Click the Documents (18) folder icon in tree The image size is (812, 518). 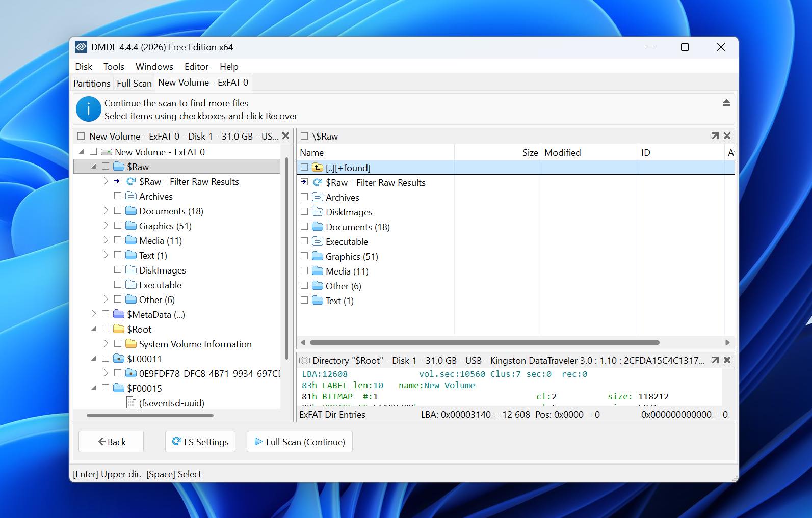click(x=131, y=211)
